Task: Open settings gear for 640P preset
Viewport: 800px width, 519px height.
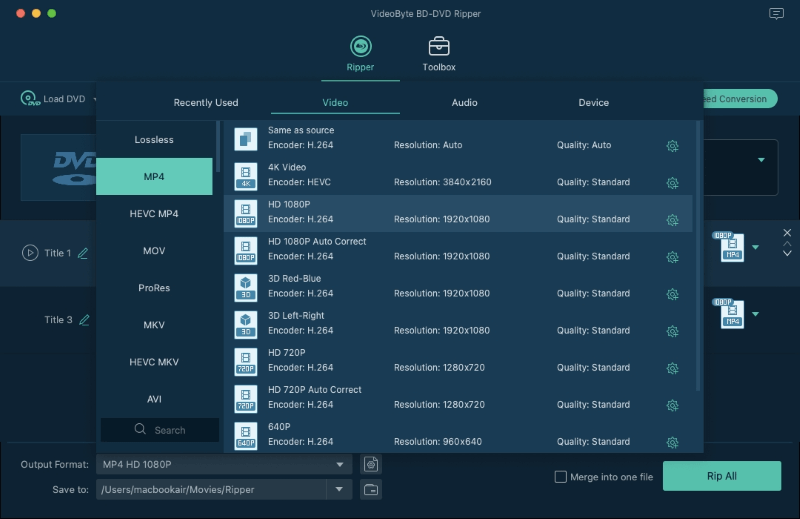Action: click(672, 442)
